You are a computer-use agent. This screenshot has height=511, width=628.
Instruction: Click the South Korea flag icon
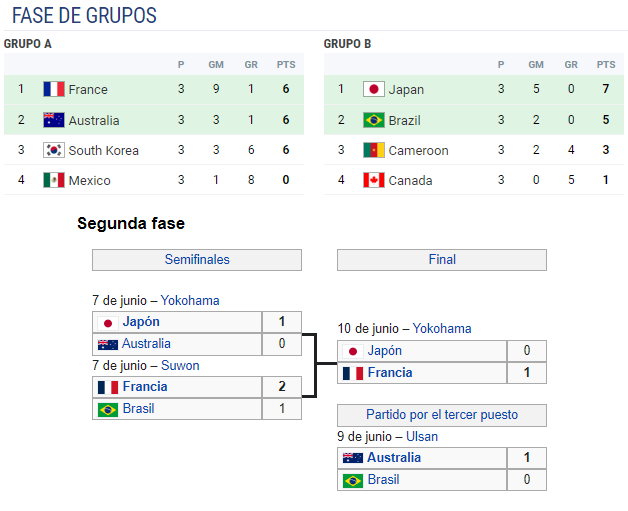(x=54, y=150)
